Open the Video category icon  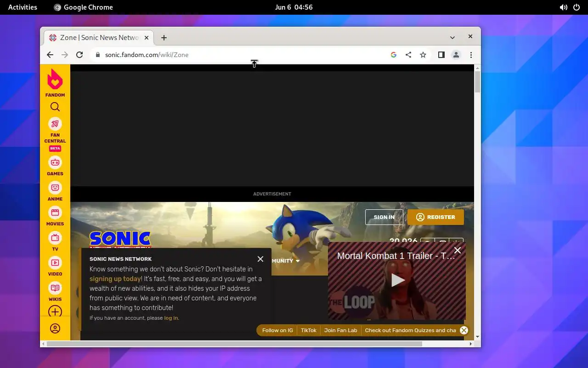55,263
